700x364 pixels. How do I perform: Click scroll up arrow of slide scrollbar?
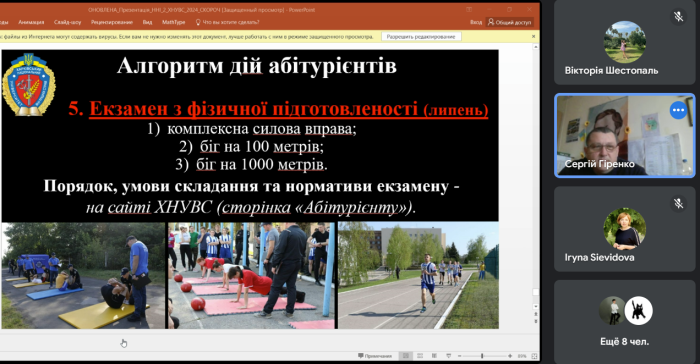536,46
